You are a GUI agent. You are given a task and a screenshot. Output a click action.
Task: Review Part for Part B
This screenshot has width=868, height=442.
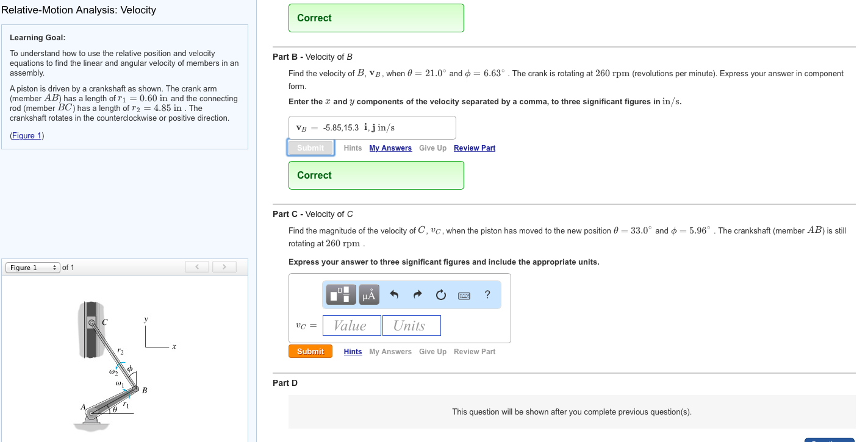475,148
